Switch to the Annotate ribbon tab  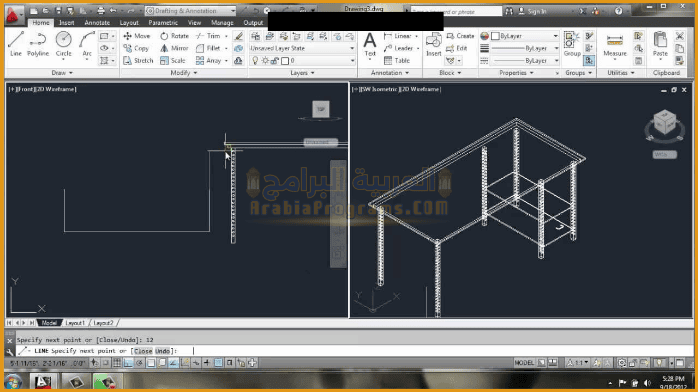pyautogui.click(x=97, y=23)
